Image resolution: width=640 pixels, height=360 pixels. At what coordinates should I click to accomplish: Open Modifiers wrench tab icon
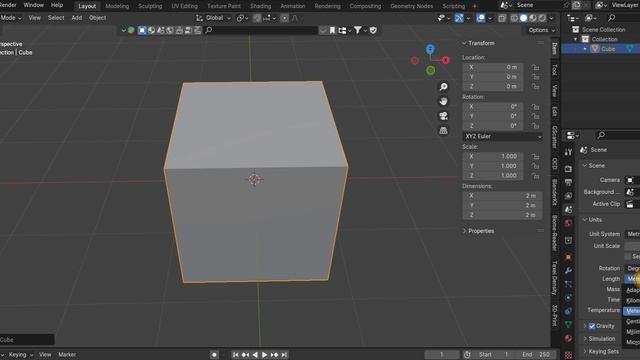point(568,271)
